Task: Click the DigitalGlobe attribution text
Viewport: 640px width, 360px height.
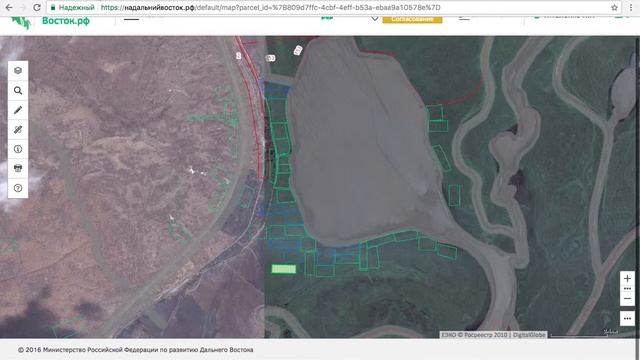Action: (x=529, y=335)
